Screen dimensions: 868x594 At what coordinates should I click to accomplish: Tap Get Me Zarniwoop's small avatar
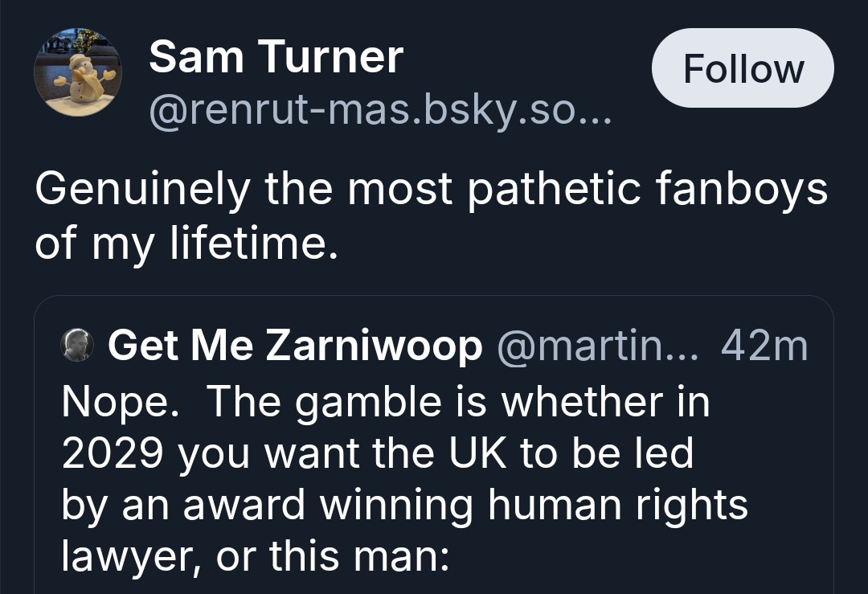click(x=77, y=346)
